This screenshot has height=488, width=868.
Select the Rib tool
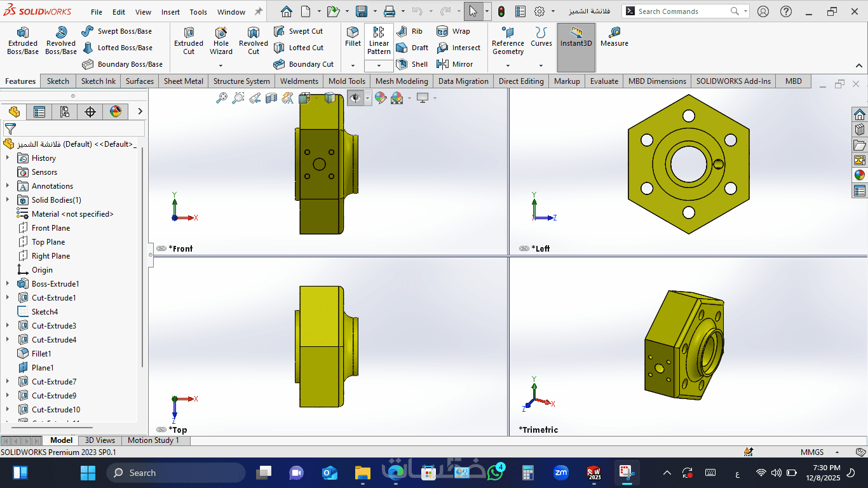pos(409,31)
